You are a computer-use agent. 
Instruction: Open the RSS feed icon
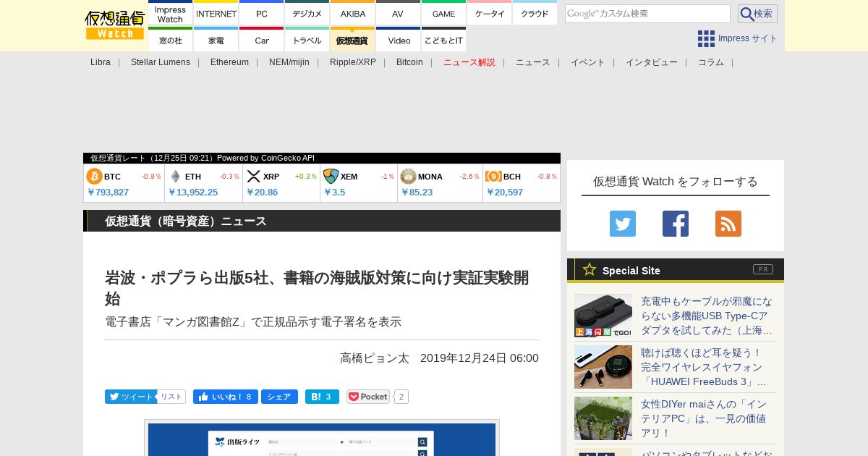[x=728, y=224]
